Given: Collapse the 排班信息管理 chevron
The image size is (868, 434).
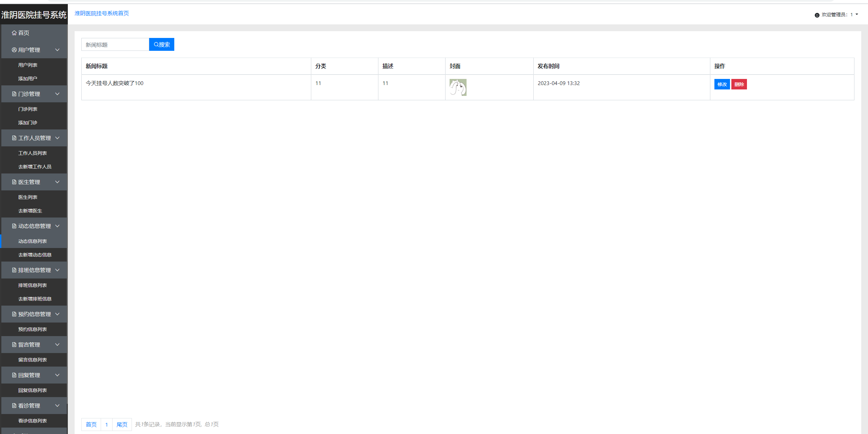Looking at the screenshot, I should pos(57,270).
